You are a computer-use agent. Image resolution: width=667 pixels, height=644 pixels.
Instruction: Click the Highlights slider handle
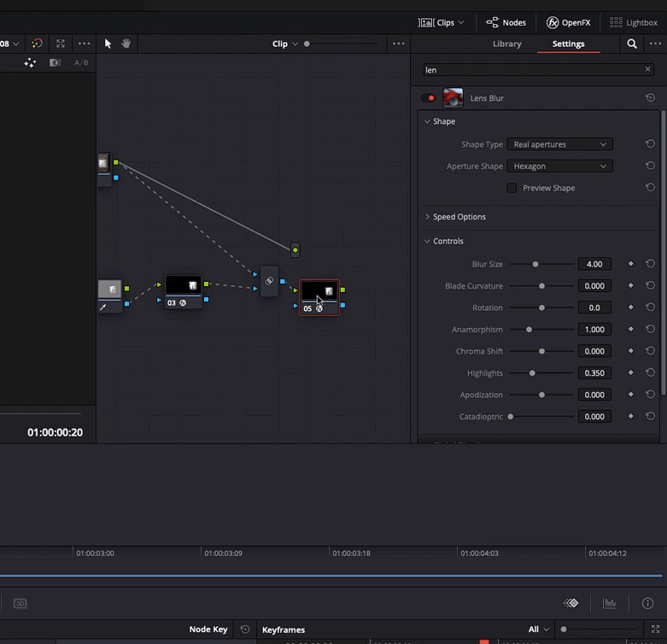[x=532, y=373]
